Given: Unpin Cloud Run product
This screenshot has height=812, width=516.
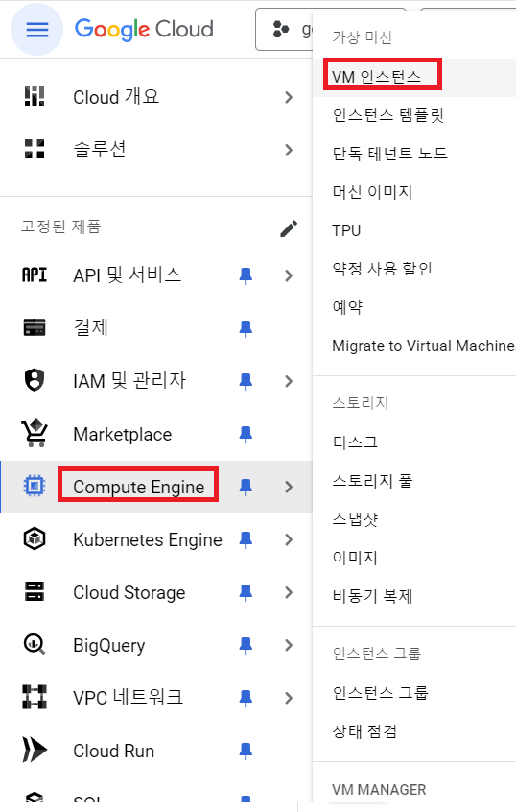Looking at the screenshot, I should [x=246, y=752].
